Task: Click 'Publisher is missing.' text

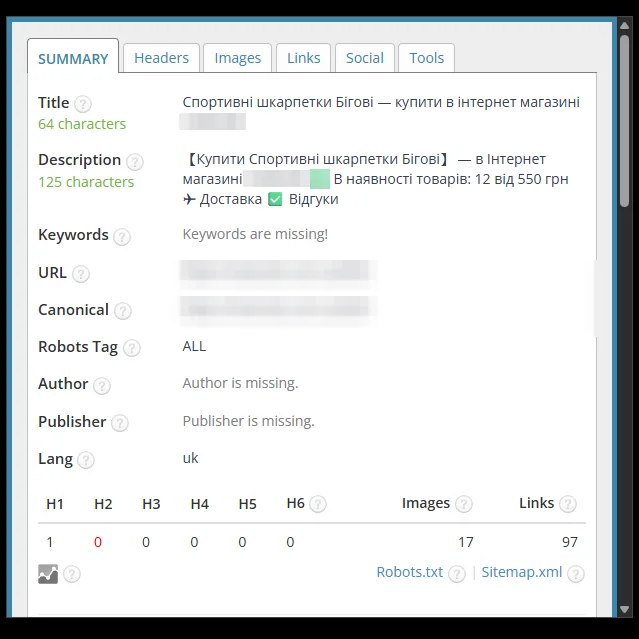Action: coord(249,421)
